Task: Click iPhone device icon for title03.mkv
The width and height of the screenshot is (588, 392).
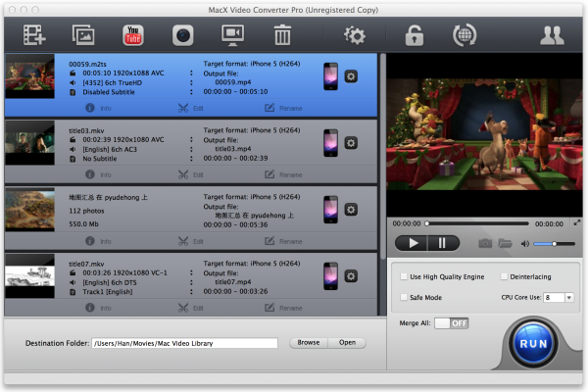Action: click(331, 143)
